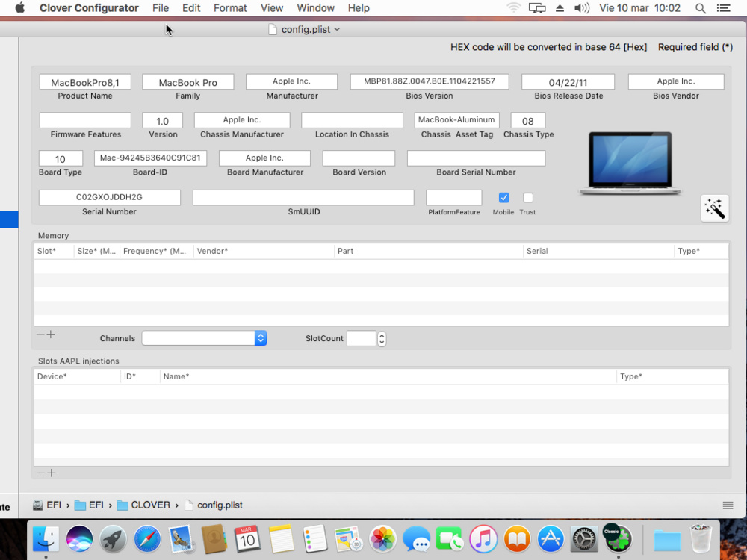Open the Format menu
This screenshot has height=560, width=747.
point(230,8)
